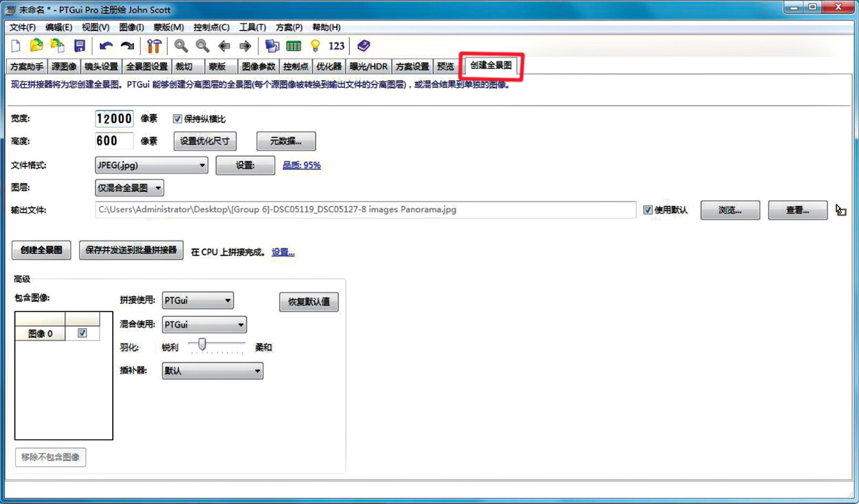
Task: Switch to the 控制点 tab
Action: coord(296,66)
